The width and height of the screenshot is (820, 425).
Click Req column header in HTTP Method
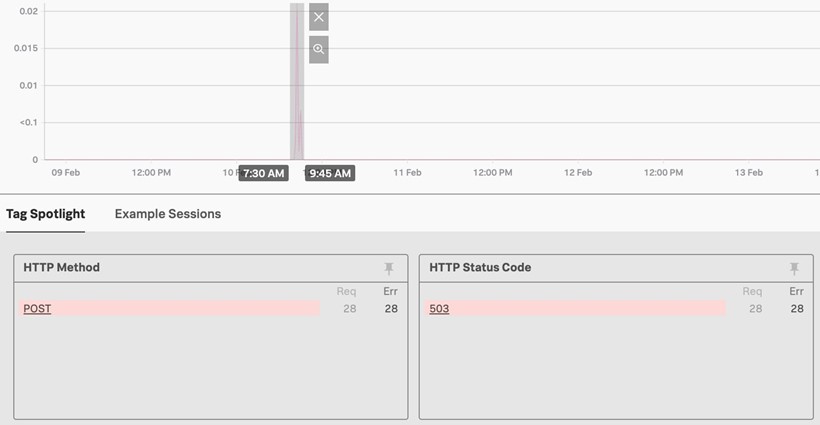click(x=346, y=291)
